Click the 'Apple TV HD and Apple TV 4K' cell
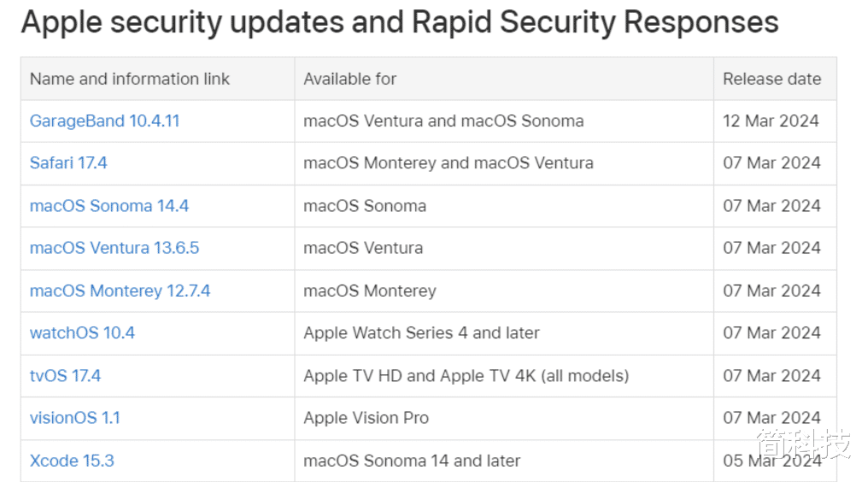Viewport: 868px width, 482px height. click(x=466, y=376)
